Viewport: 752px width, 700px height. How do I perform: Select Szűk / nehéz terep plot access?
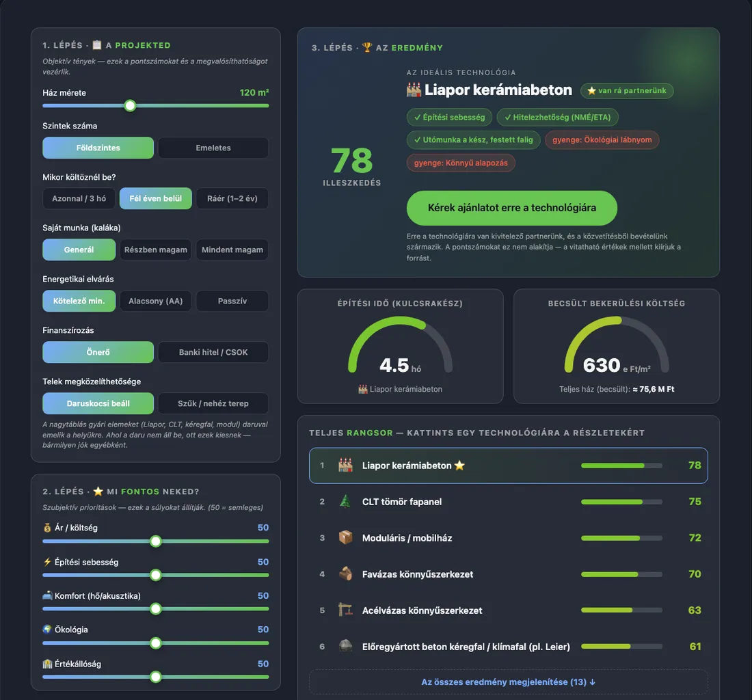[x=213, y=403]
